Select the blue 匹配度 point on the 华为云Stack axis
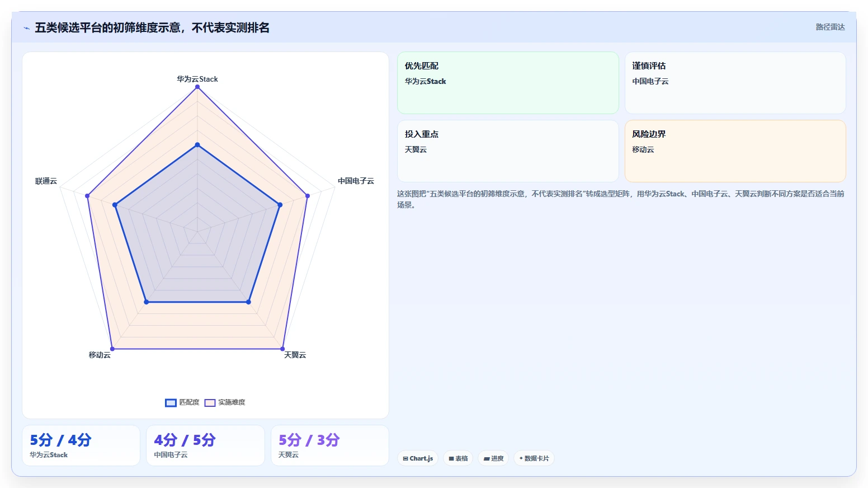This screenshot has width=868, height=488. point(197,145)
